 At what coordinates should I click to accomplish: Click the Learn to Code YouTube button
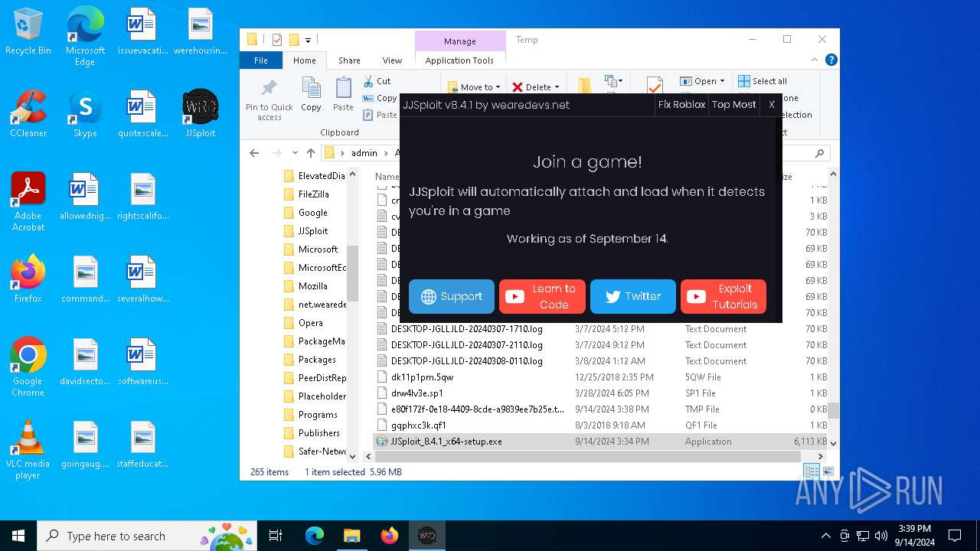pyautogui.click(x=542, y=296)
